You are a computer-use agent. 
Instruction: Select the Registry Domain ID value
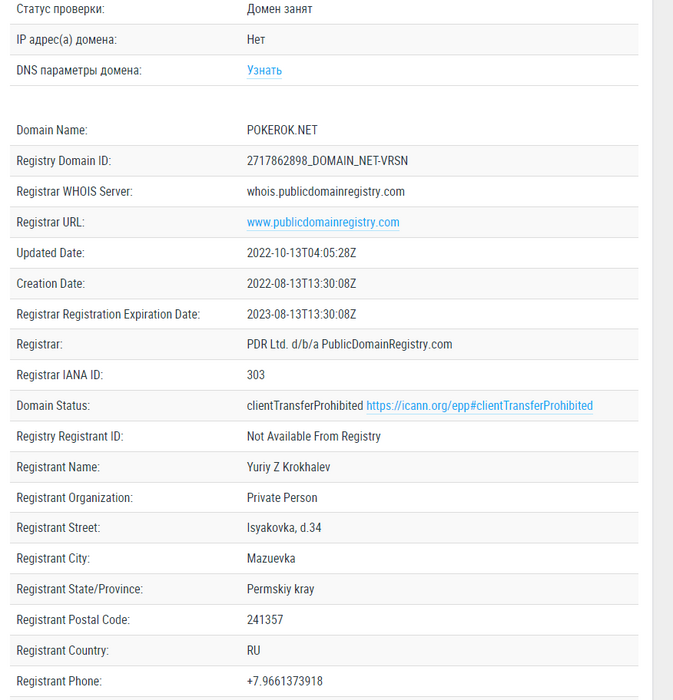327,161
